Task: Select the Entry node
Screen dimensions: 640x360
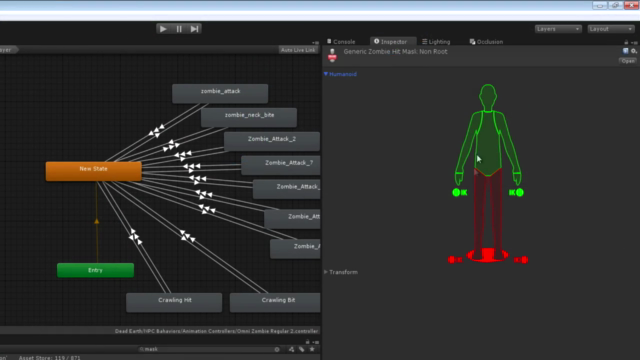Action: click(96, 270)
